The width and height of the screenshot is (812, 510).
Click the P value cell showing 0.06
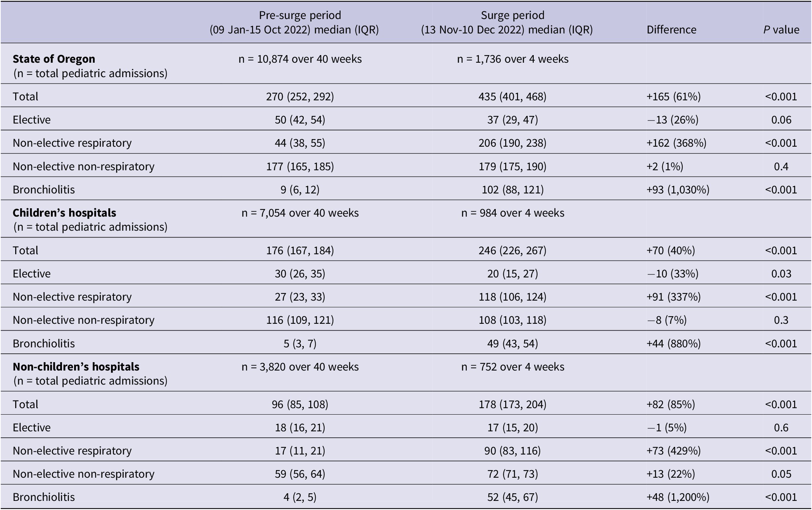coord(781,120)
